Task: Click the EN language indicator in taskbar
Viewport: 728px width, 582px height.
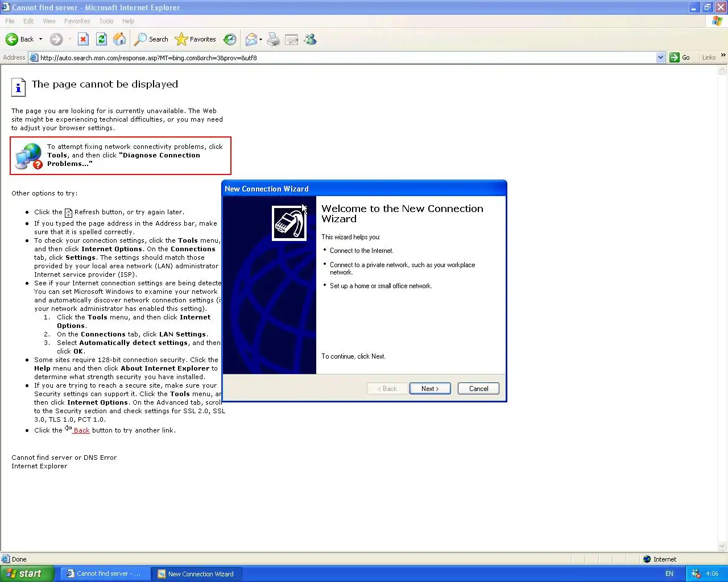Action: click(669, 573)
